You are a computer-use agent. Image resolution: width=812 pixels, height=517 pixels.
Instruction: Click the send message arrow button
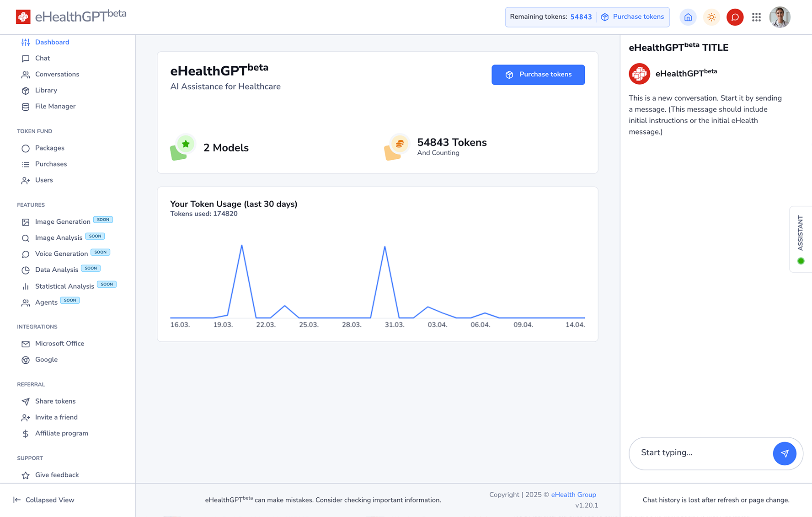pyautogui.click(x=785, y=453)
